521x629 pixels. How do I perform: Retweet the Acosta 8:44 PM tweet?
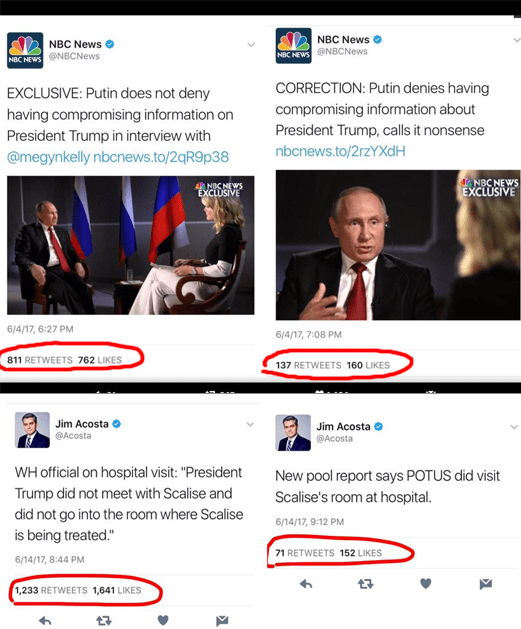tap(104, 621)
